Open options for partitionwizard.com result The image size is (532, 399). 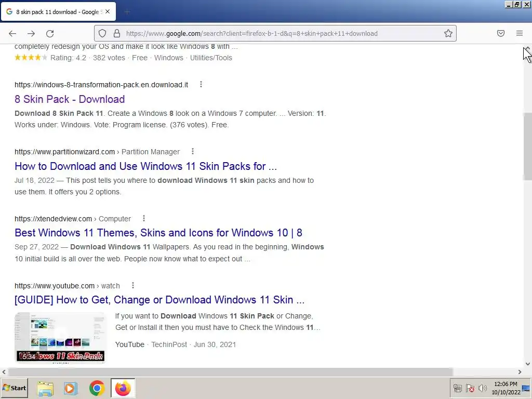193,151
